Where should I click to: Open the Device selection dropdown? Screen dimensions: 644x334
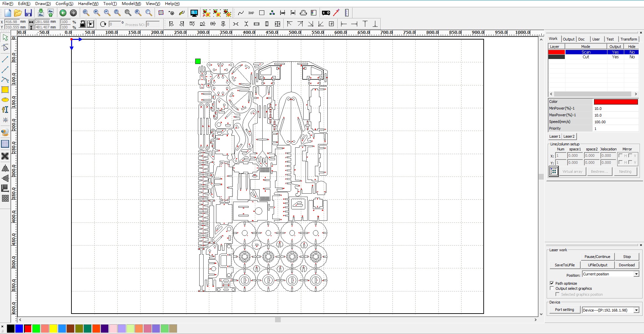pos(636,310)
